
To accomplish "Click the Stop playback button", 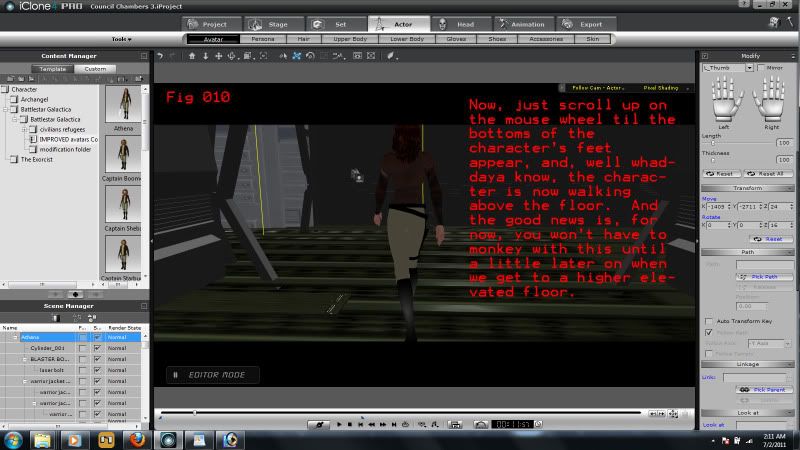I will coord(349,424).
